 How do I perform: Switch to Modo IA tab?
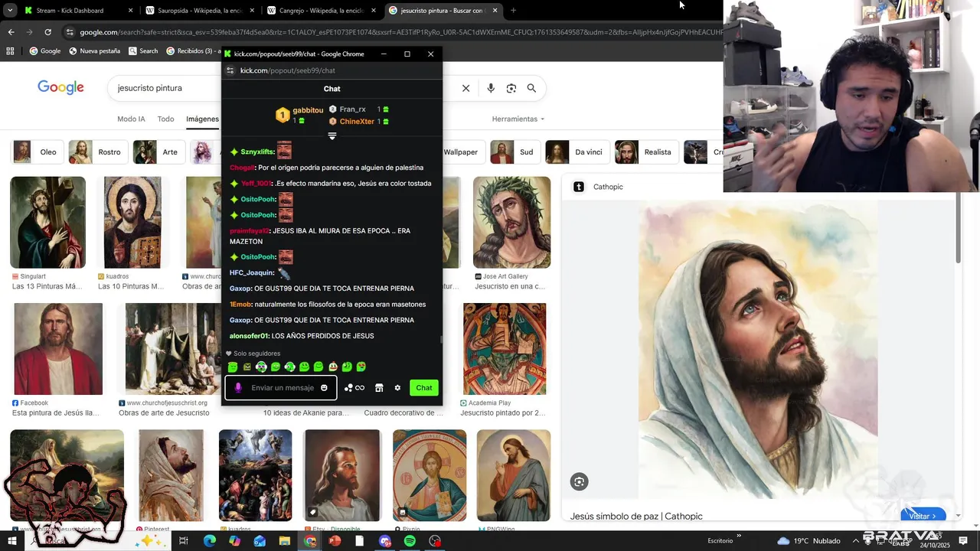point(131,119)
